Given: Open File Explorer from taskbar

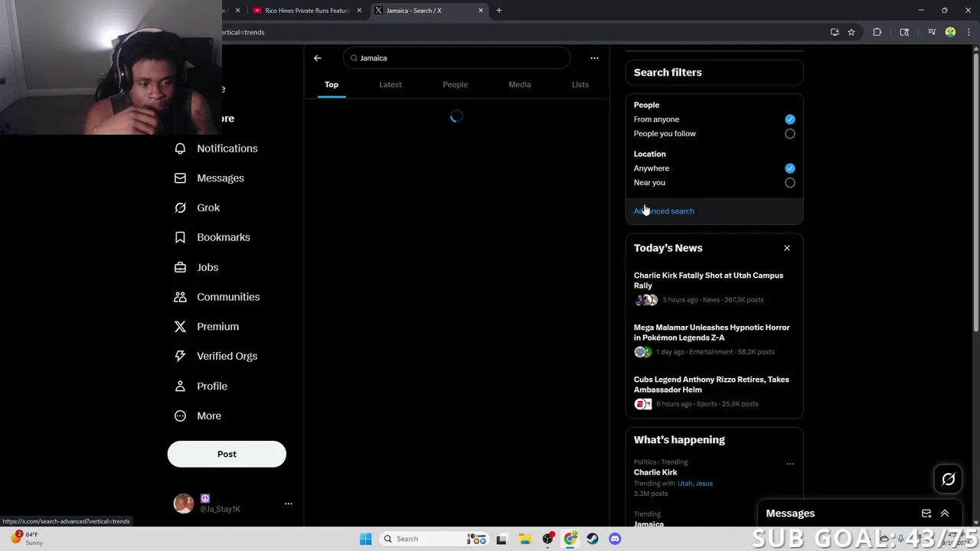Looking at the screenshot, I should pyautogui.click(x=524, y=539).
